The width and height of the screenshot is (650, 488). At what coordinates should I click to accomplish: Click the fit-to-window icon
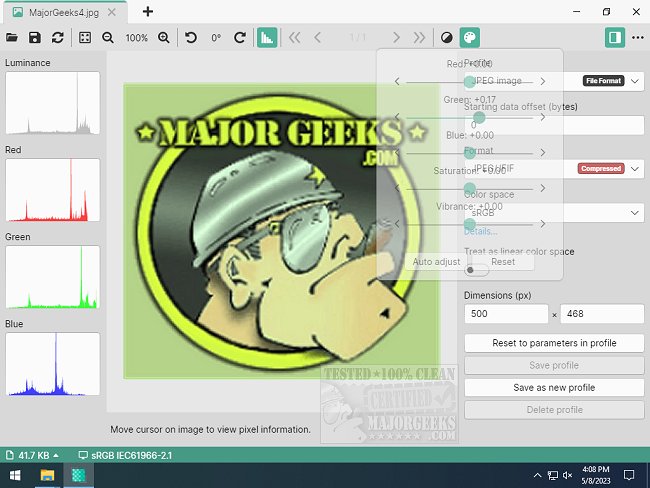(x=85, y=37)
